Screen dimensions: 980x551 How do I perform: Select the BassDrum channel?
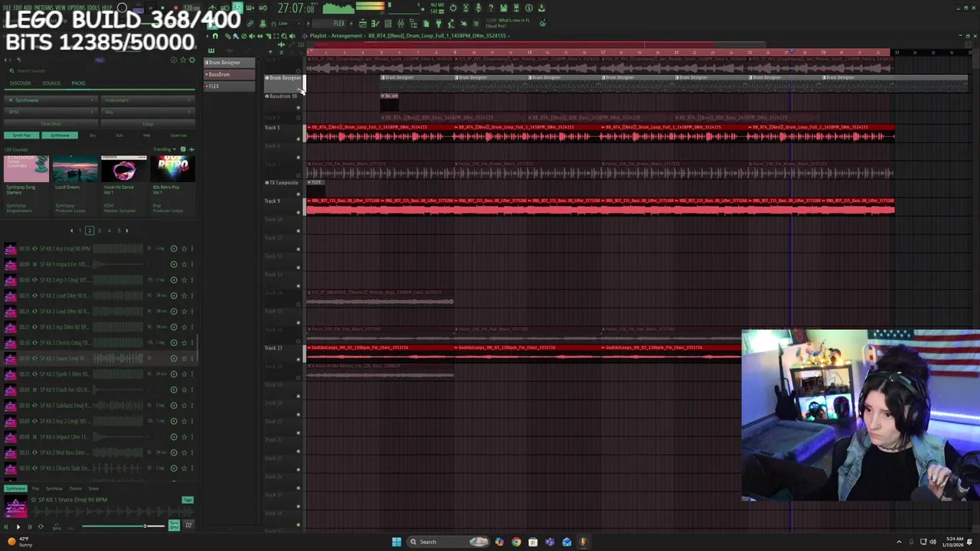click(x=229, y=74)
